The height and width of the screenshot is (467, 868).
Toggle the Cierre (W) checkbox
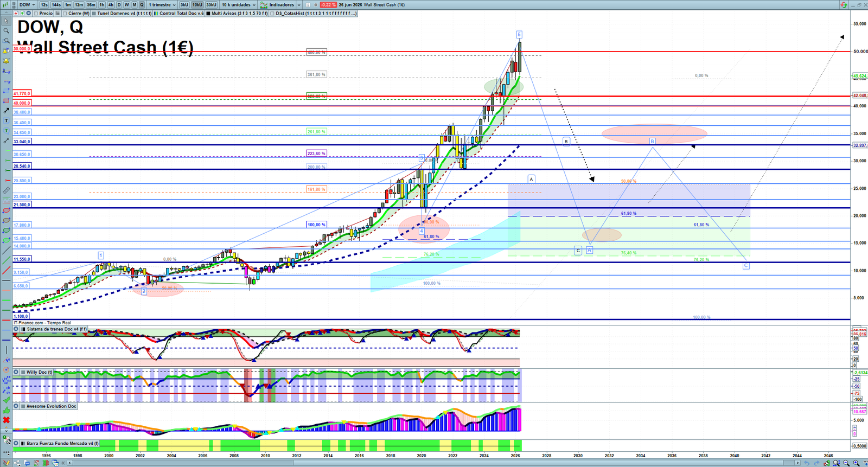point(65,13)
